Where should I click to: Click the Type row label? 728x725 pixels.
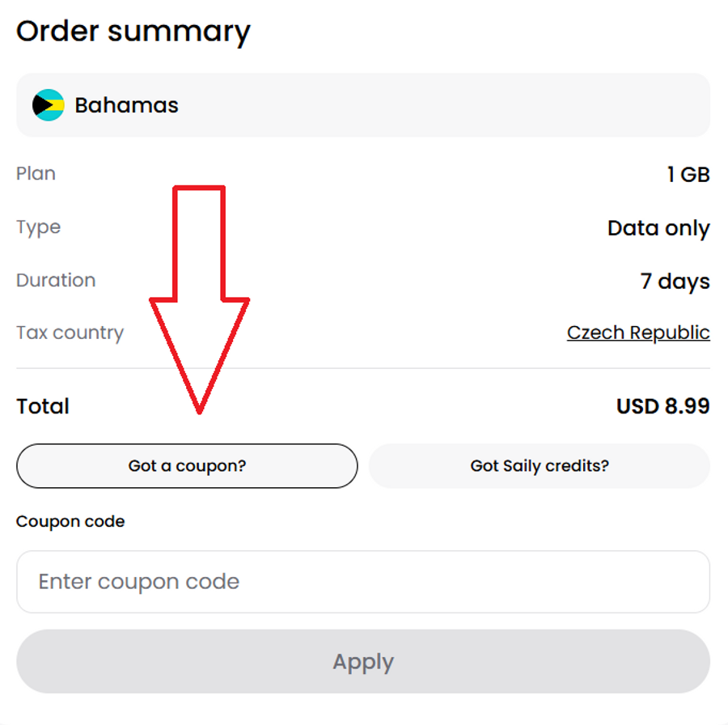(x=38, y=227)
